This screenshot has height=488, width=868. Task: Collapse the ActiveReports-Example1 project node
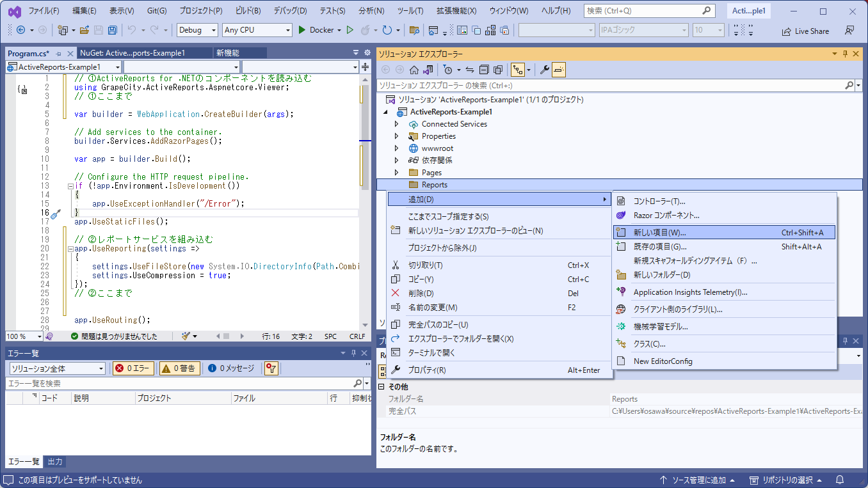click(x=385, y=112)
